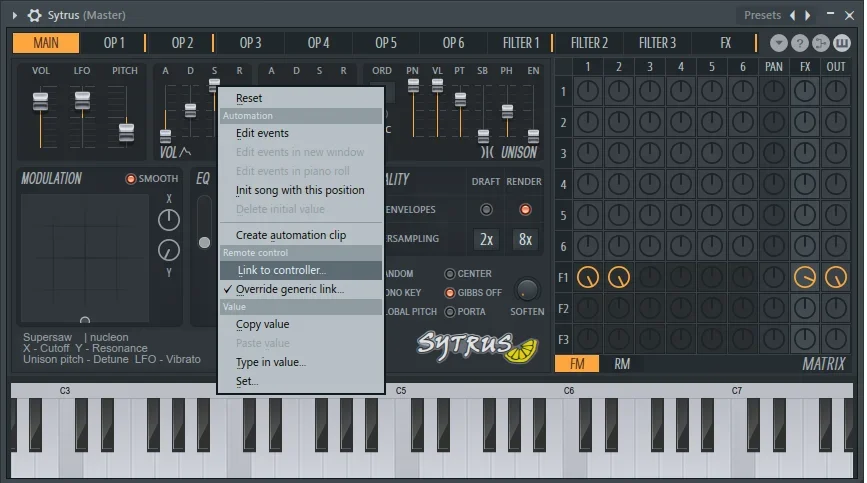867x483 pixels.
Task: Toggle the Smooth modulation option
Action: click(131, 179)
